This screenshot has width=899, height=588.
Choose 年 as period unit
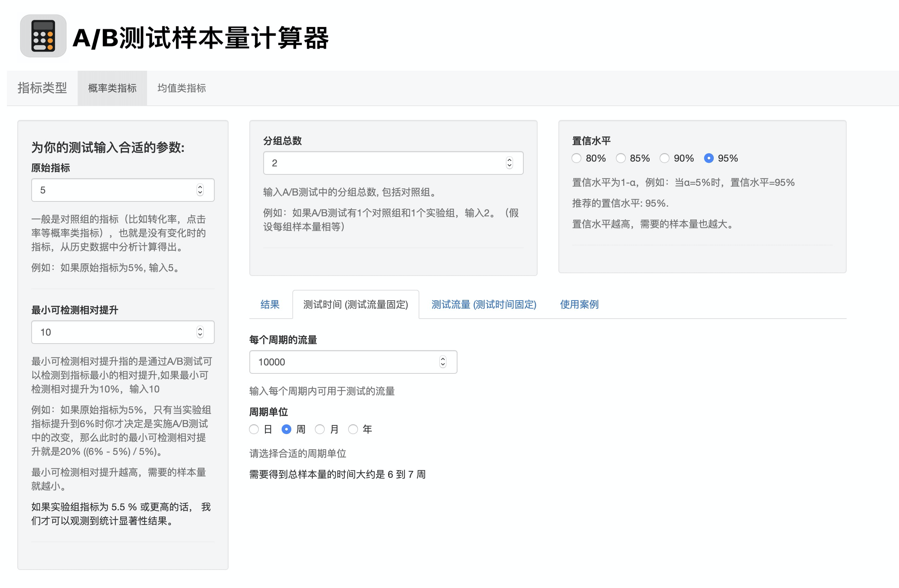point(353,430)
